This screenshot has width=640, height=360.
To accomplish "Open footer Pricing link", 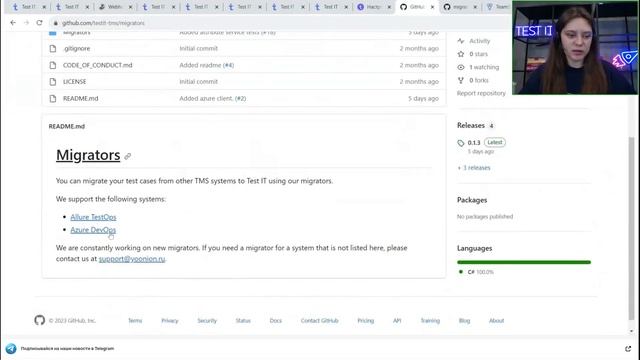I will (366, 321).
